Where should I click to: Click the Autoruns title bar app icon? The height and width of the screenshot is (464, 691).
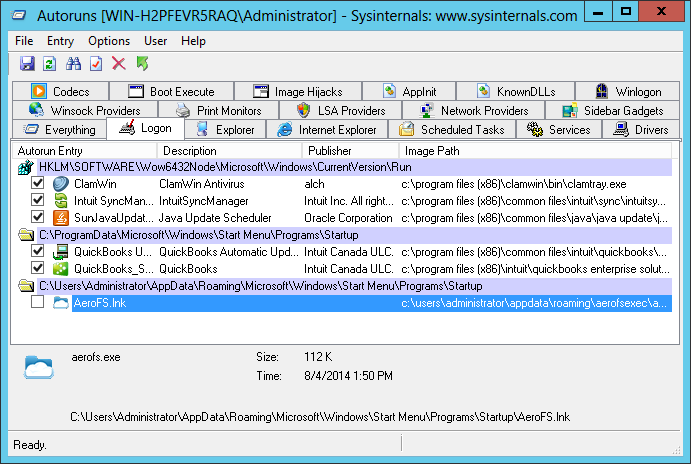pos(19,15)
